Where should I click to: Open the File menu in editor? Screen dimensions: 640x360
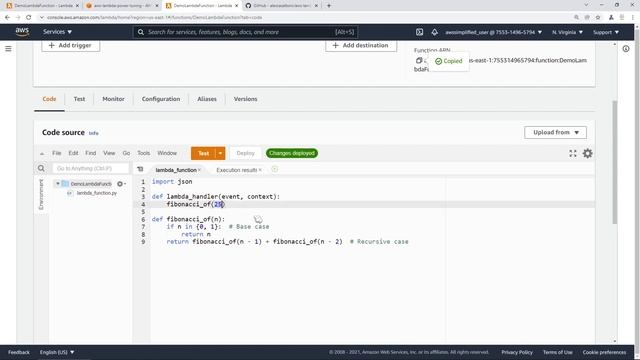pos(57,153)
